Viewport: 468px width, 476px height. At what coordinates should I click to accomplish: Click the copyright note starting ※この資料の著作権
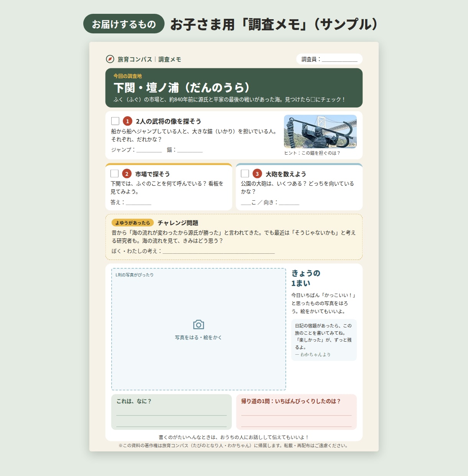[234, 446]
